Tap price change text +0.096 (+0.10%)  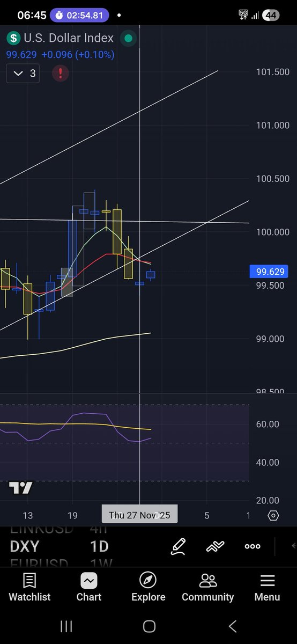click(x=78, y=54)
